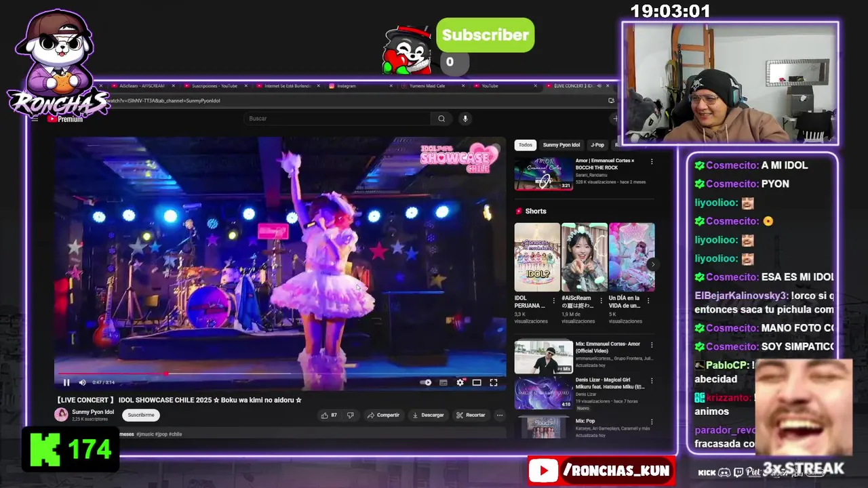868x488 pixels.
Task: Mute the video volume speaker icon
Action: 82,382
